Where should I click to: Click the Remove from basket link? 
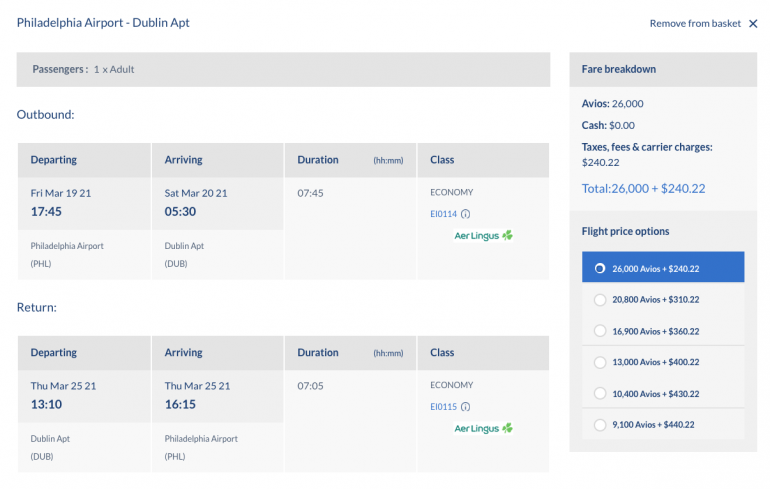(x=695, y=24)
